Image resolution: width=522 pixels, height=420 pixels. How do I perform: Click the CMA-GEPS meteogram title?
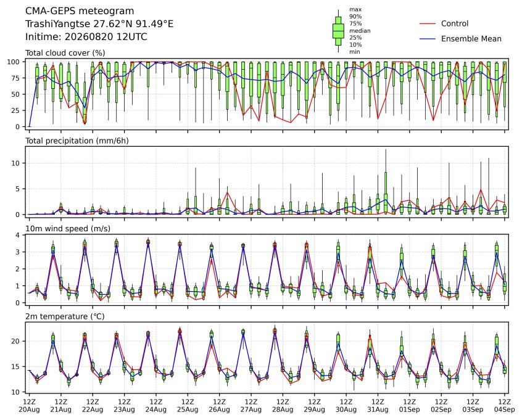click(80, 11)
